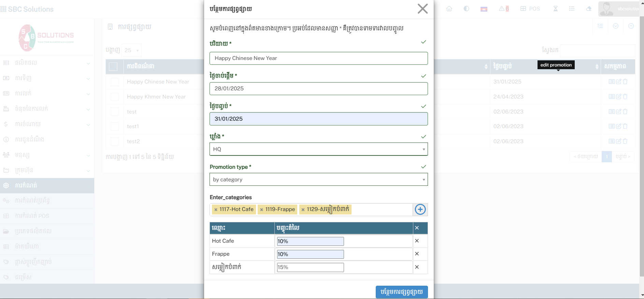The width and height of the screenshot is (644, 299).
Task: Click delete trash icon for test2 row
Action: [625, 141]
